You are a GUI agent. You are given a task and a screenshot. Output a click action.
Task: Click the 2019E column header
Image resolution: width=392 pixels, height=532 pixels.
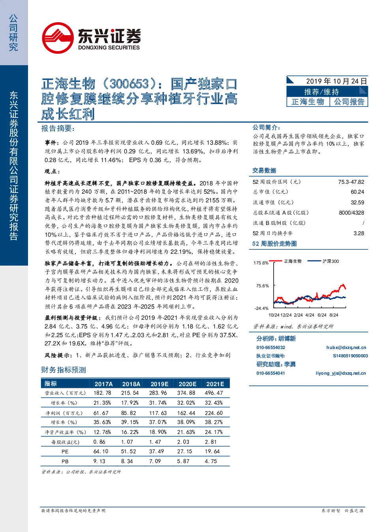(x=159, y=384)
